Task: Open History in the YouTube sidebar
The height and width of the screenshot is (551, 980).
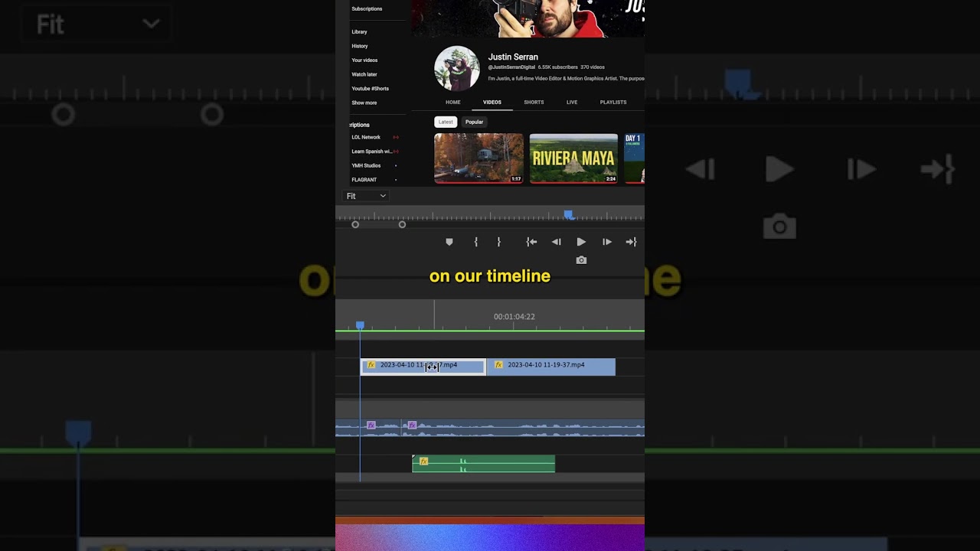Action: (x=360, y=46)
